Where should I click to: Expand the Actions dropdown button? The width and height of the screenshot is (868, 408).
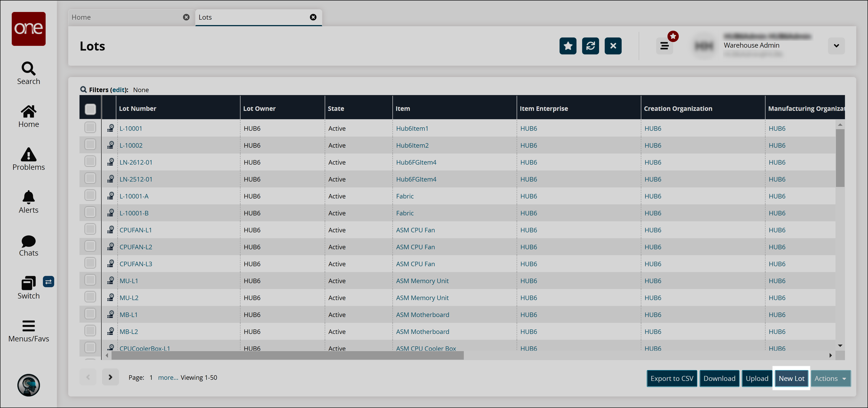point(830,378)
